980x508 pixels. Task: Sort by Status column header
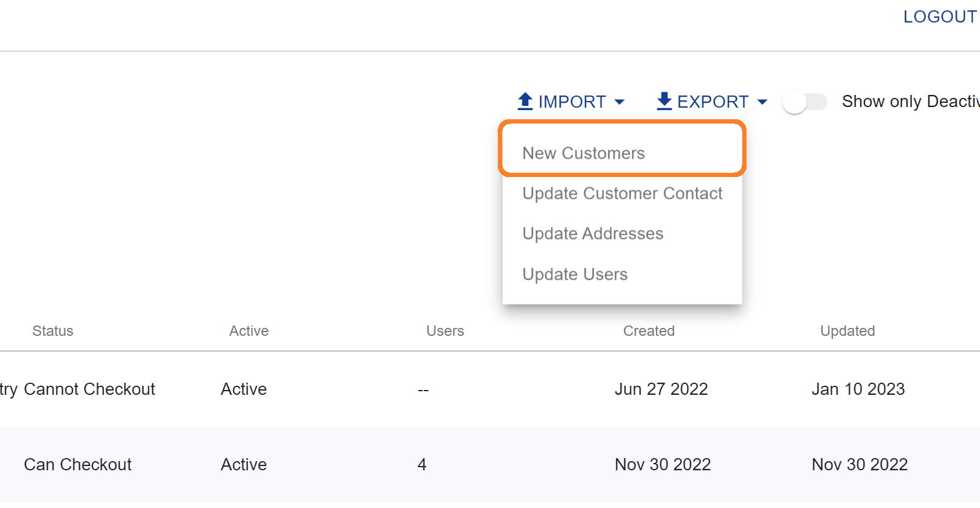(53, 331)
